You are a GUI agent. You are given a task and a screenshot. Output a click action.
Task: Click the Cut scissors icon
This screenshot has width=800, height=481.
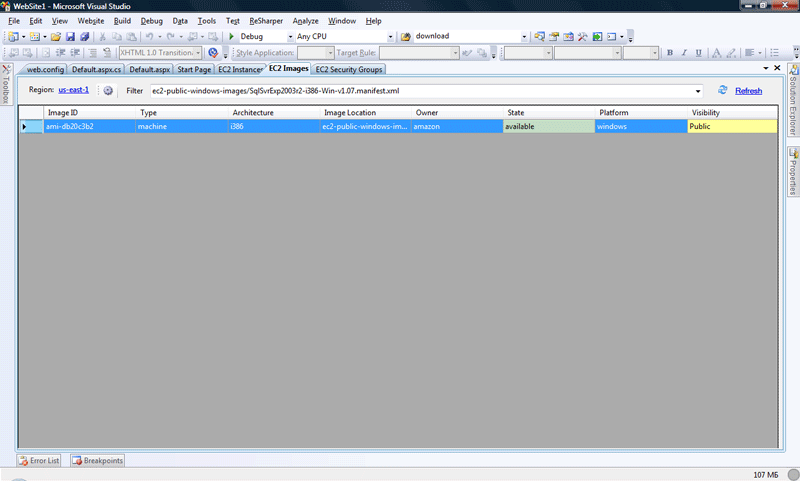102,37
